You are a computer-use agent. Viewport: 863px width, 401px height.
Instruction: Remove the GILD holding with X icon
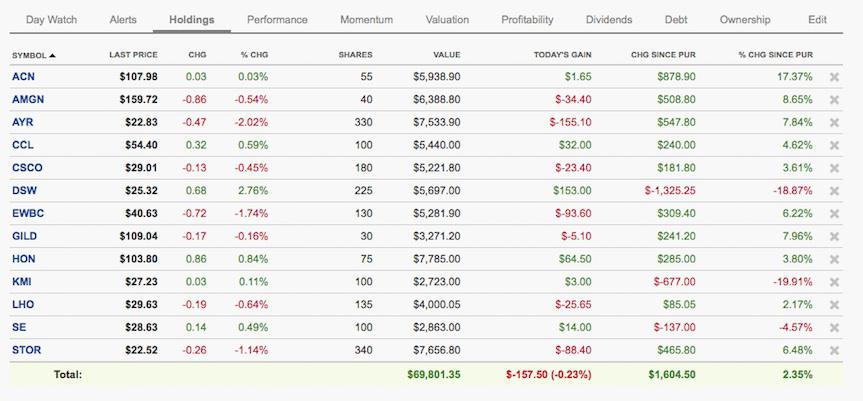pyautogui.click(x=834, y=236)
